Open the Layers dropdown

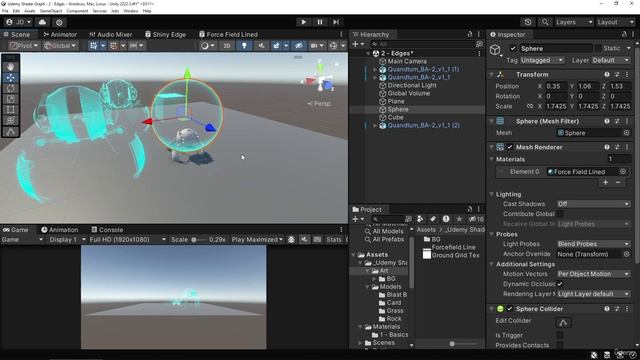(x=573, y=22)
